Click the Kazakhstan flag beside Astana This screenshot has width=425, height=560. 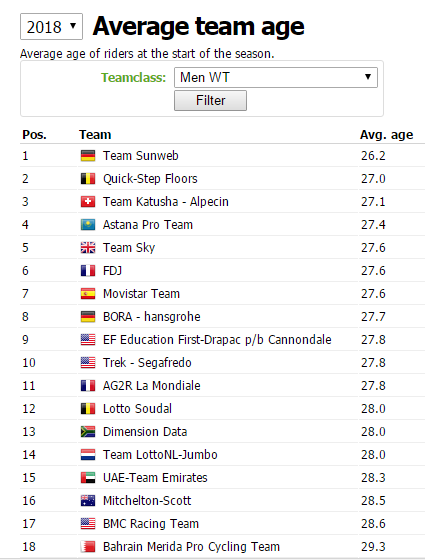point(88,225)
